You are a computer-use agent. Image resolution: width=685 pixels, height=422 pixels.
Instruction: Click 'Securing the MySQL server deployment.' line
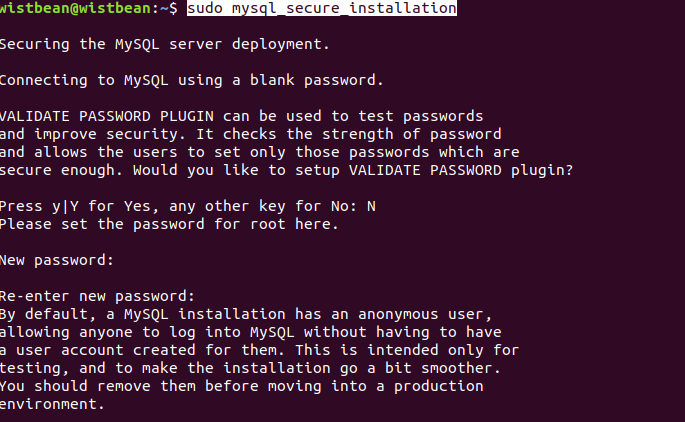(165, 45)
